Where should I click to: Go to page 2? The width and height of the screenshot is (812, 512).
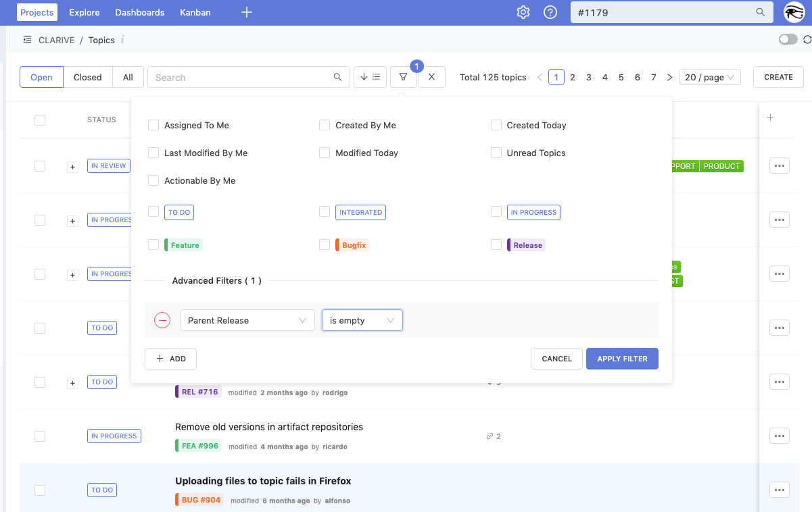[573, 77]
